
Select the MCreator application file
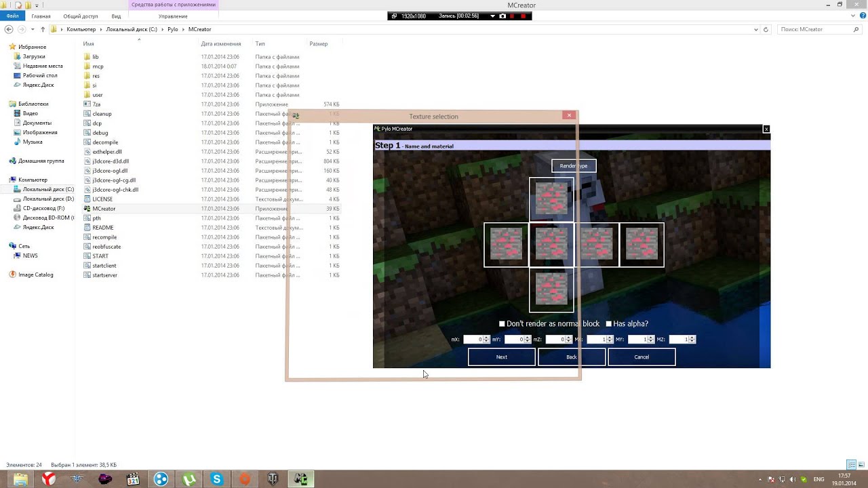point(104,209)
